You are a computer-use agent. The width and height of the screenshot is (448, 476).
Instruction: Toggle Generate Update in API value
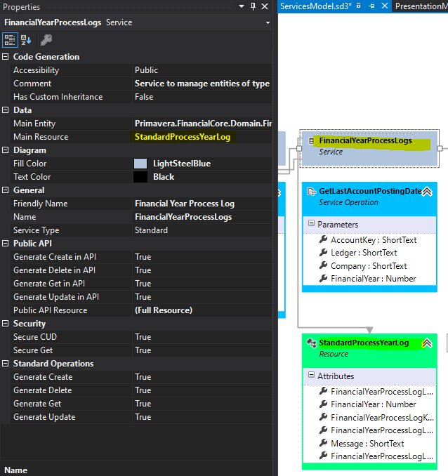pos(202,297)
